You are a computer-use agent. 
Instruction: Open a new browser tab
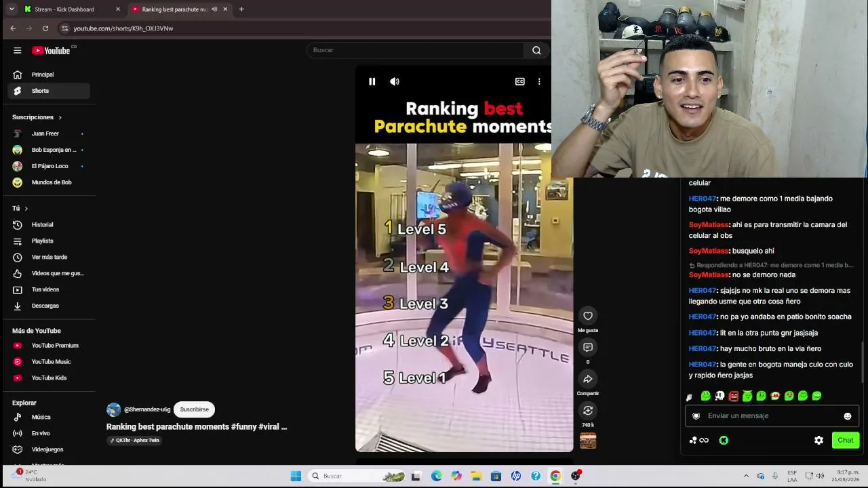click(241, 9)
